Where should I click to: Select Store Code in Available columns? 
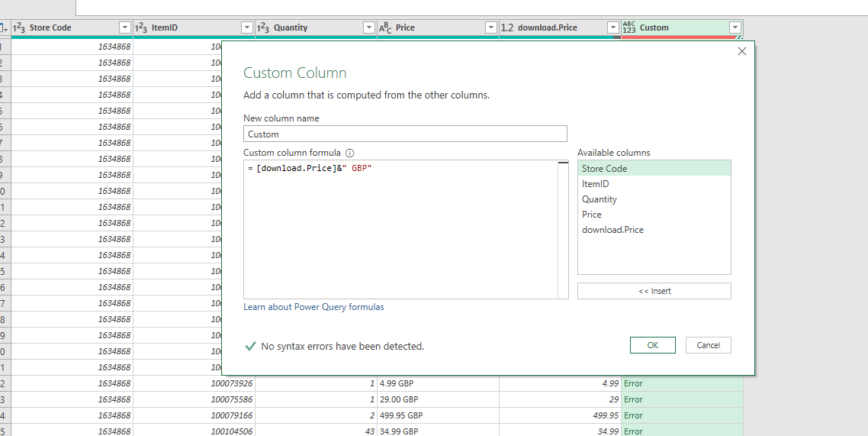click(654, 169)
